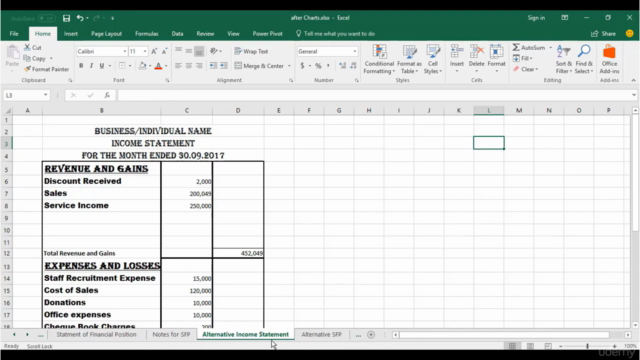Click the Borders icon

(x=122, y=66)
